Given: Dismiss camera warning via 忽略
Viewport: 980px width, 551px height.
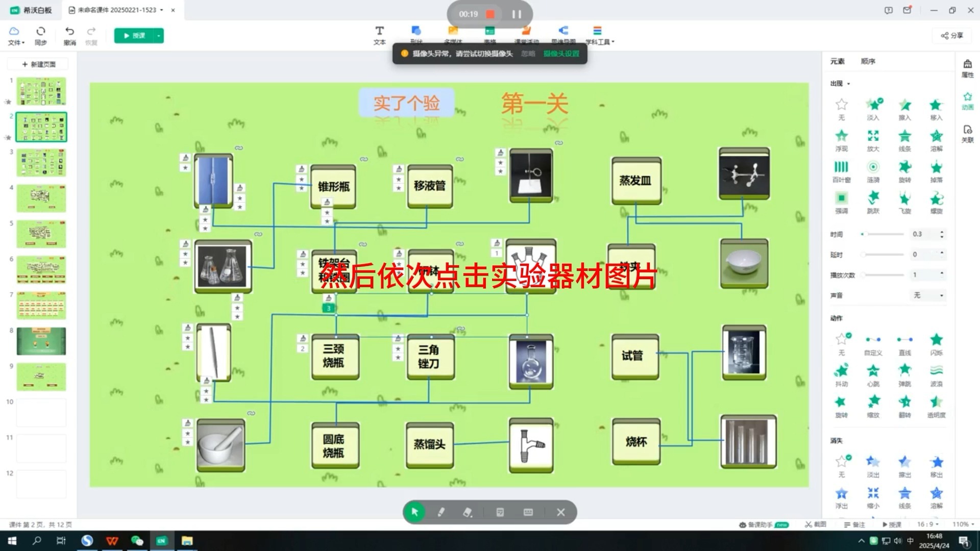Looking at the screenshot, I should [528, 54].
